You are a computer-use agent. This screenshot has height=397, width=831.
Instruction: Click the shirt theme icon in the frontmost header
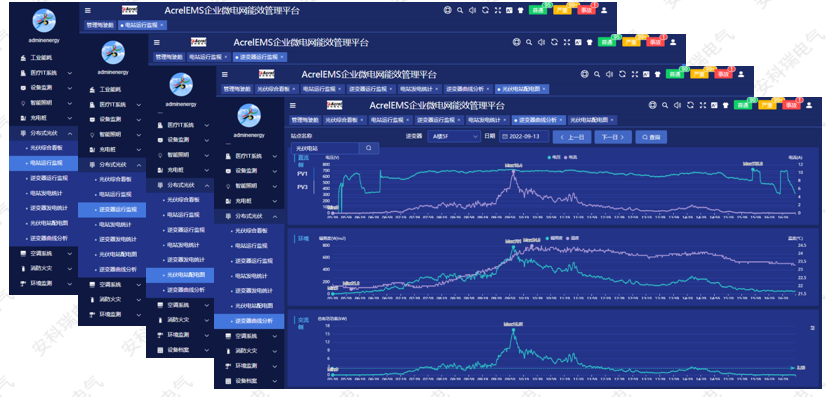725,105
